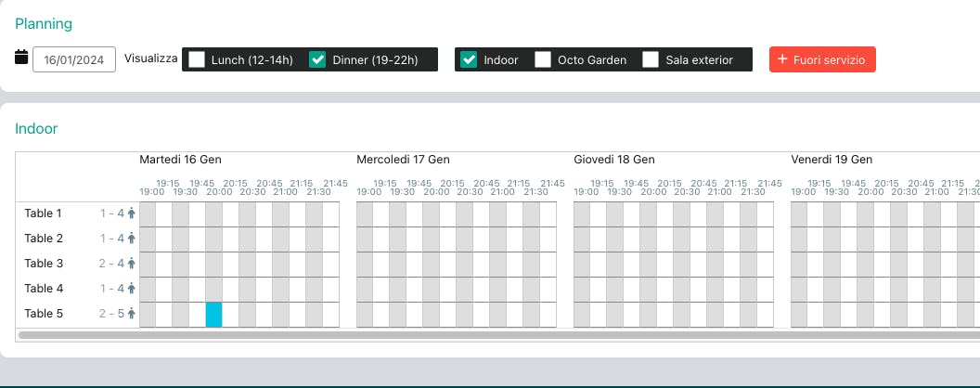
Task: Select the Mercoledì 17 Gen day header
Action: (403, 160)
